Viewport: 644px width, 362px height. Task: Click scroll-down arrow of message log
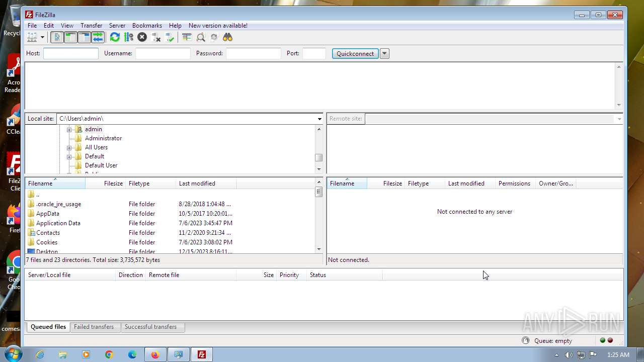point(619,105)
